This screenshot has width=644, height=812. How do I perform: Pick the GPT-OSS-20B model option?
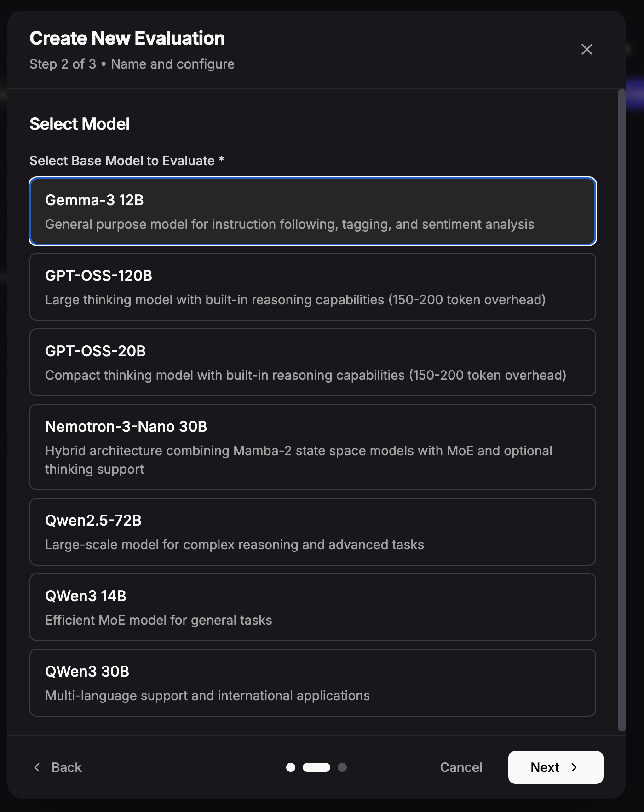pyautogui.click(x=313, y=362)
